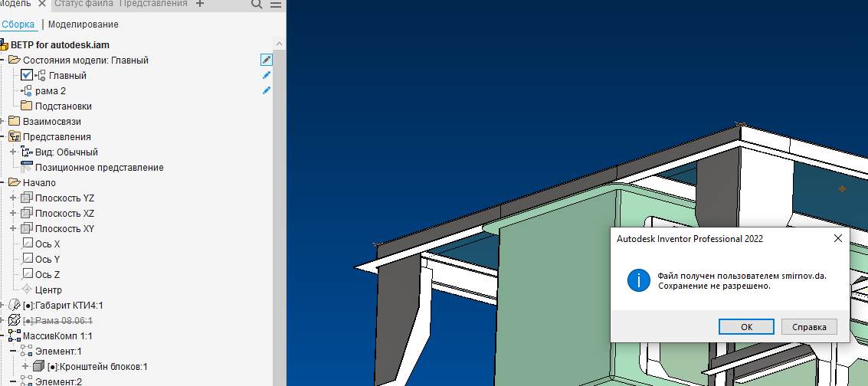
Task: Select the Габарит КТИ4:1 component
Action: pos(63,306)
